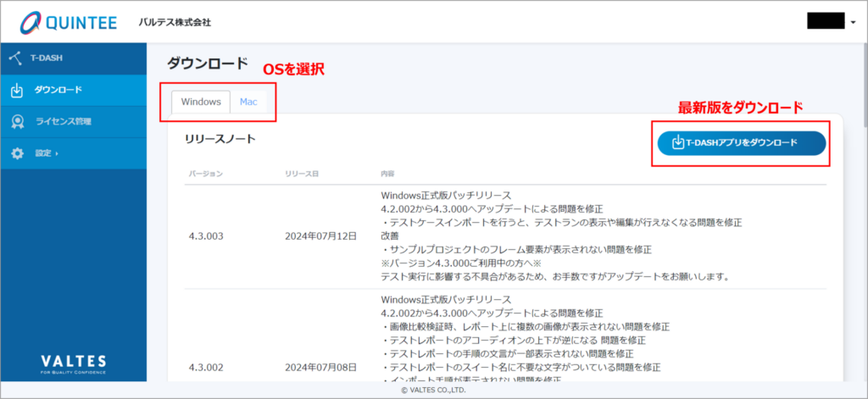Screen dimensions: 868x399
Task: Click the ダウンロード sidebar download icon
Action: tap(15, 90)
